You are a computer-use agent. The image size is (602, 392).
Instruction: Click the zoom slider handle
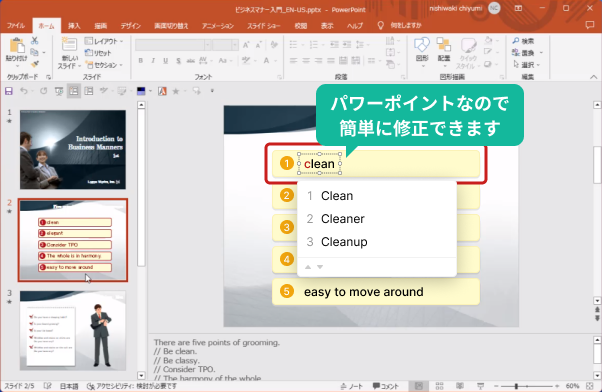tap(516, 386)
